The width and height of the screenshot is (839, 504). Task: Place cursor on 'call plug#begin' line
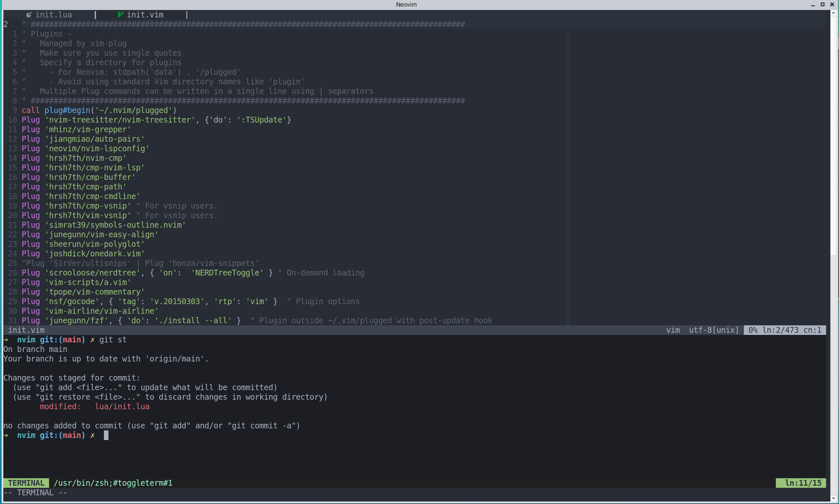[x=99, y=110]
